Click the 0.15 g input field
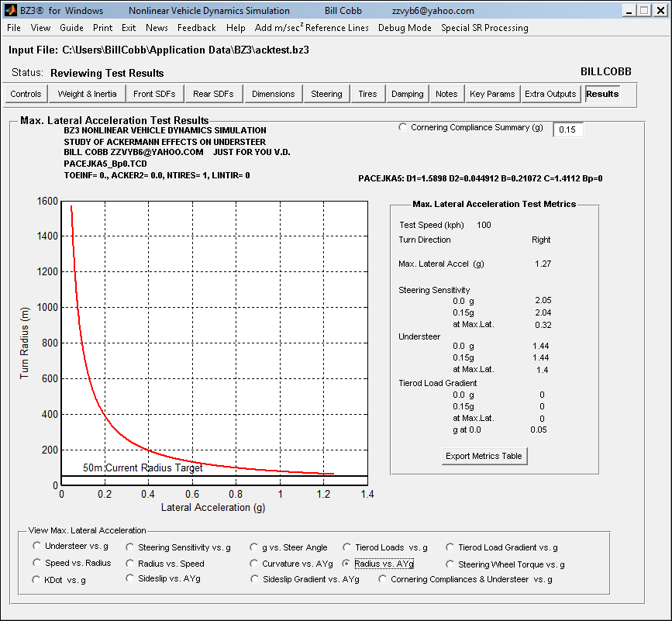The image size is (672, 621). click(x=568, y=129)
